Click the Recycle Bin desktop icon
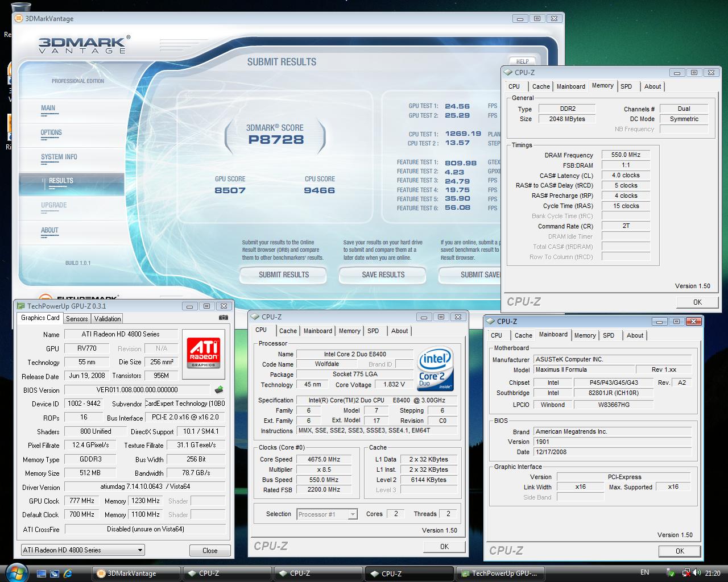Image resolution: width=728 pixels, height=582 pixels. pyautogui.click(x=20, y=8)
